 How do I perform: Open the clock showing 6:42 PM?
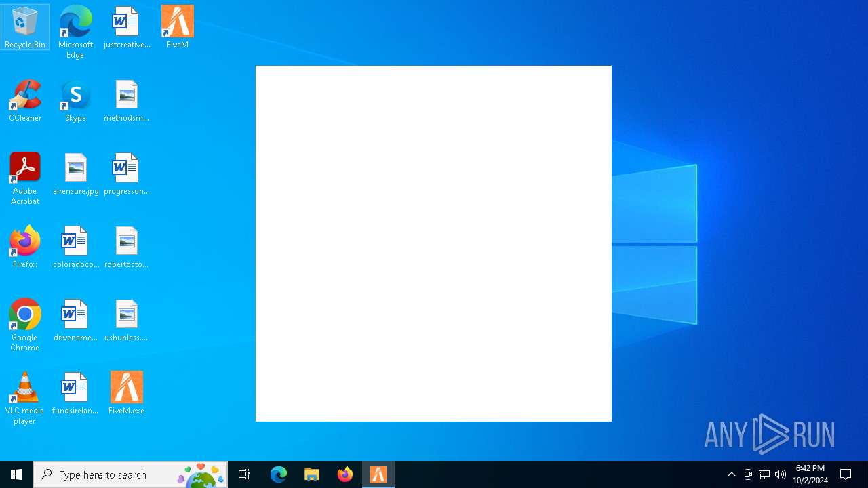click(810, 474)
